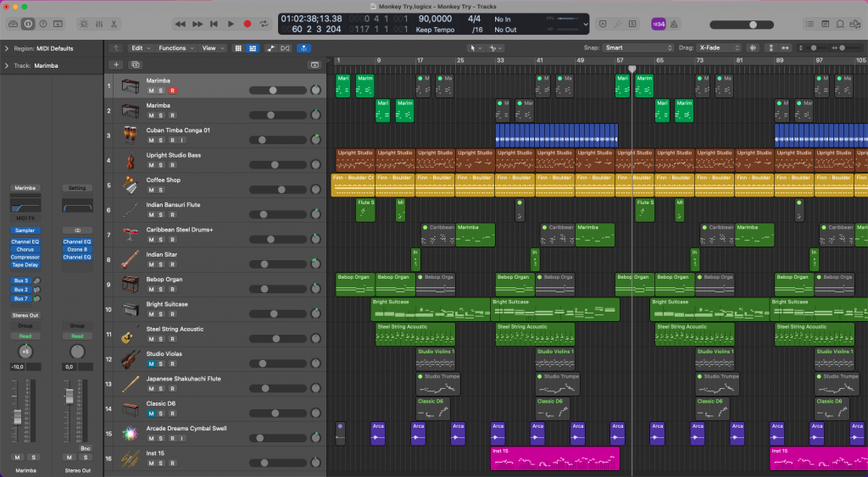Solo the Upright Studio Bass track
This screenshot has height=477, width=868.
161,165
